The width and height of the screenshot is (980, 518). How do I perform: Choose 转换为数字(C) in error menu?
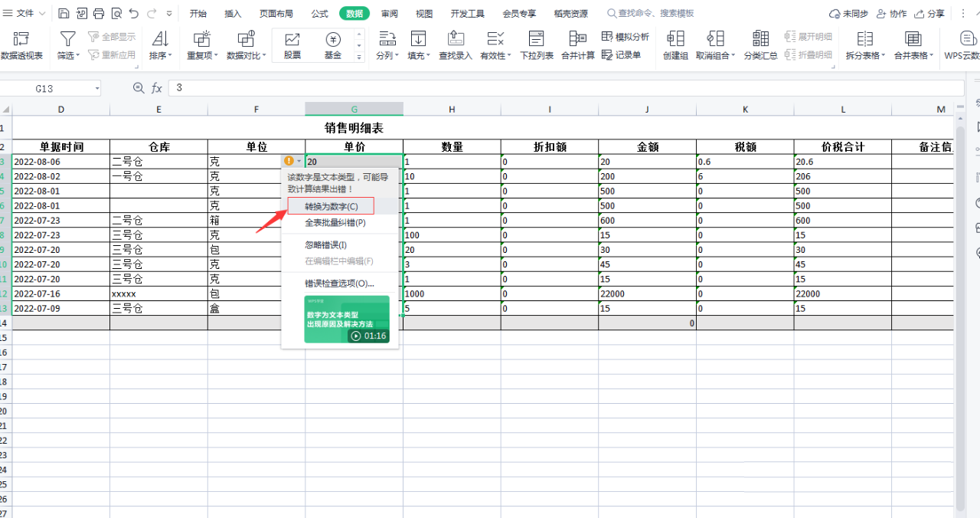(332, 207)
